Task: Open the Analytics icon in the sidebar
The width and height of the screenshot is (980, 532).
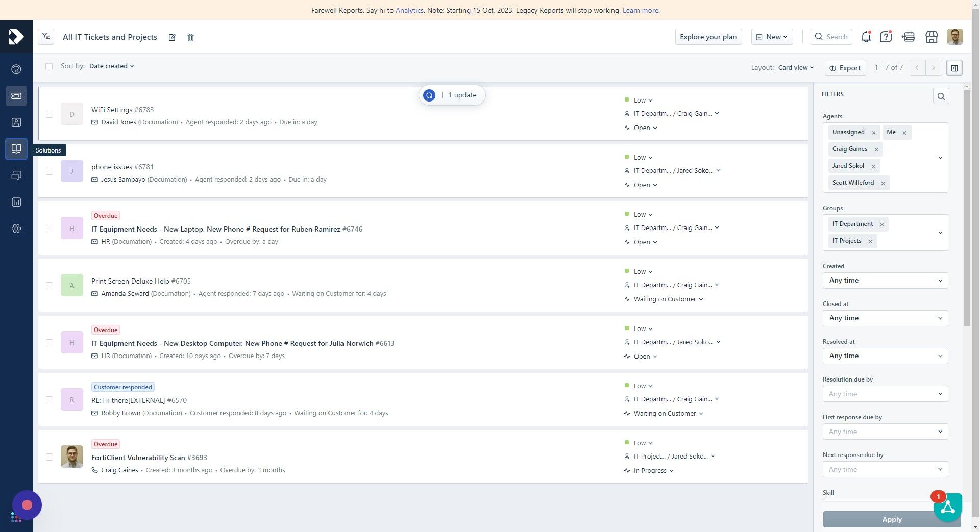Action: pos(16,202)
